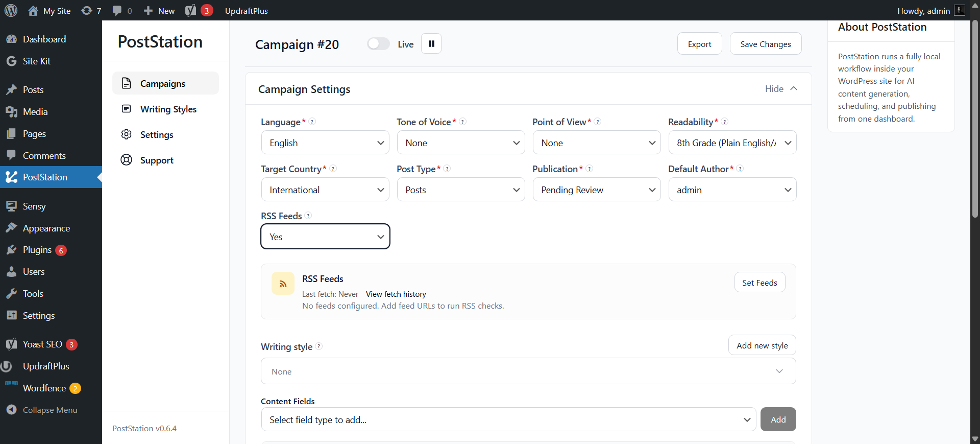This screenshot has height=444, width=980.
Task: Click the help icon beside Tone of Voice
Action: (x=462, y=122)
